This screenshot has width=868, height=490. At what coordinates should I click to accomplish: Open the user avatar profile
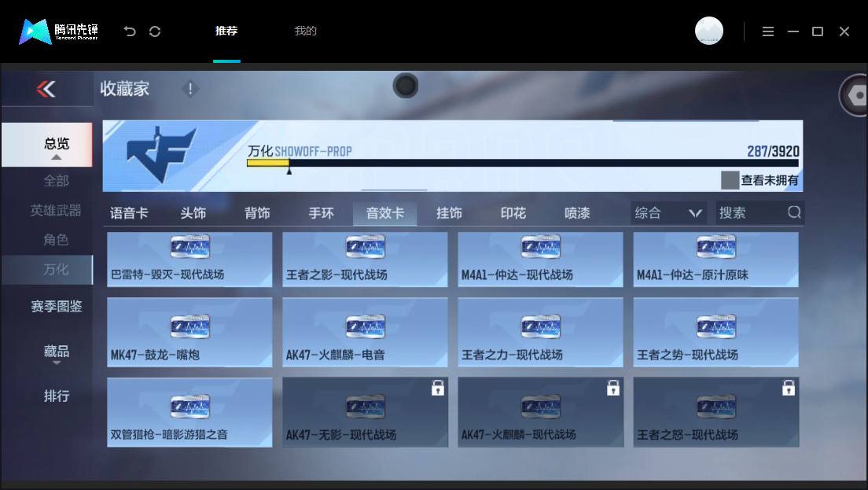708,31
